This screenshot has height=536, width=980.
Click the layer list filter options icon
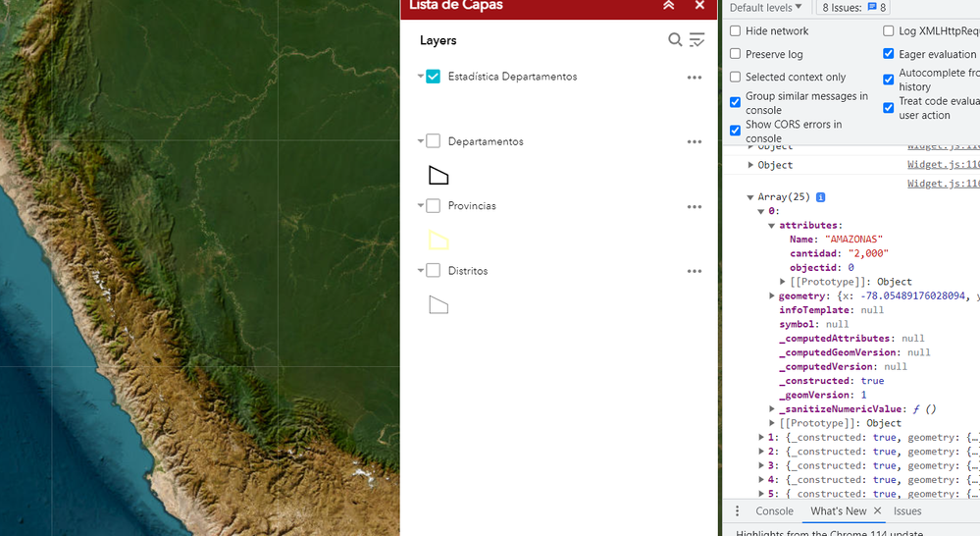tap(696, 40)
